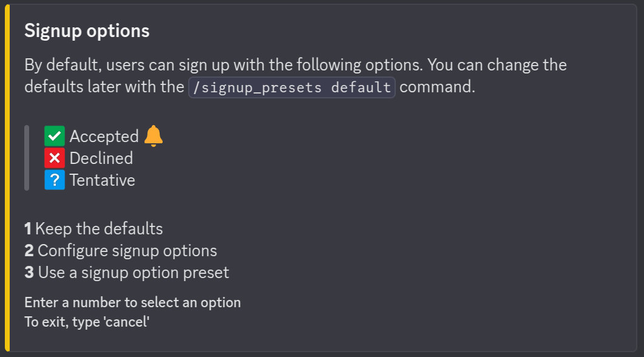Click the bold number 3

point(29,273)
